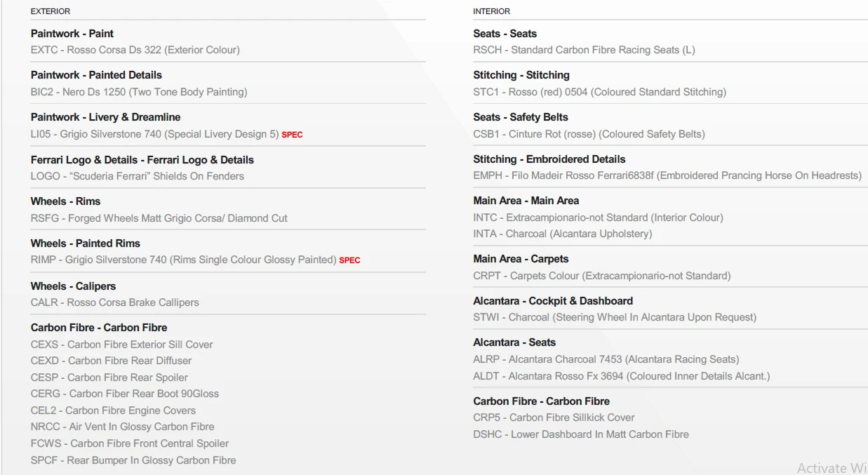Select the Rosso Corsa Ds 322 exterior colour line
Screen dimensions: 868x475
pyautogui.click(x=135, y=50)
